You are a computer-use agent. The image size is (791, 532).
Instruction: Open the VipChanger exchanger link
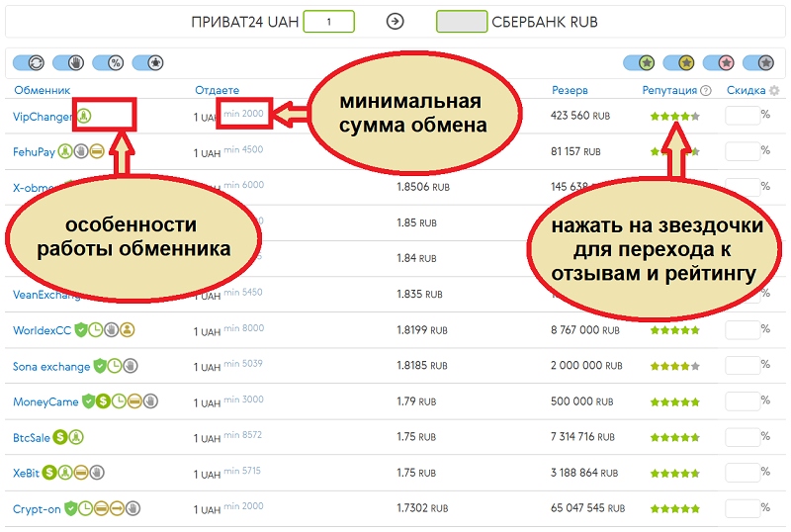coord(44,117)
